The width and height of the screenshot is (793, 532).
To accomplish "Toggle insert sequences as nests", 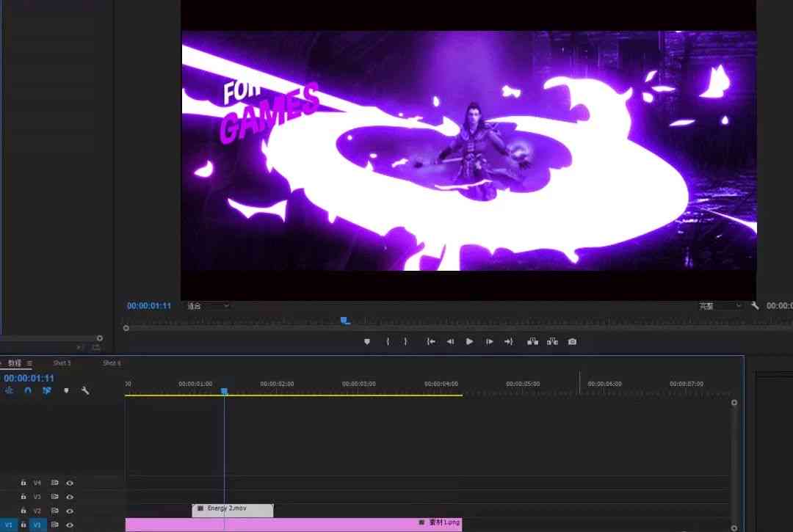I will [x=9, y=390].
